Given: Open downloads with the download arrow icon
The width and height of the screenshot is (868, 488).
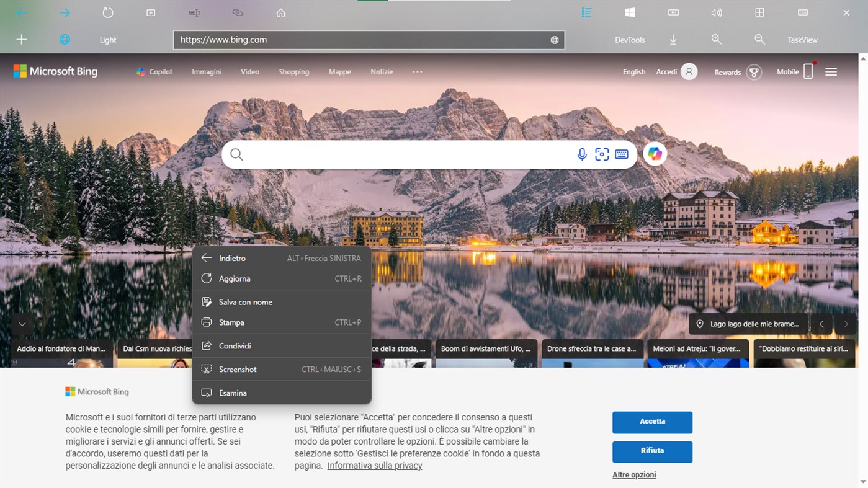Looking at the screenshot, I should 673,40.
